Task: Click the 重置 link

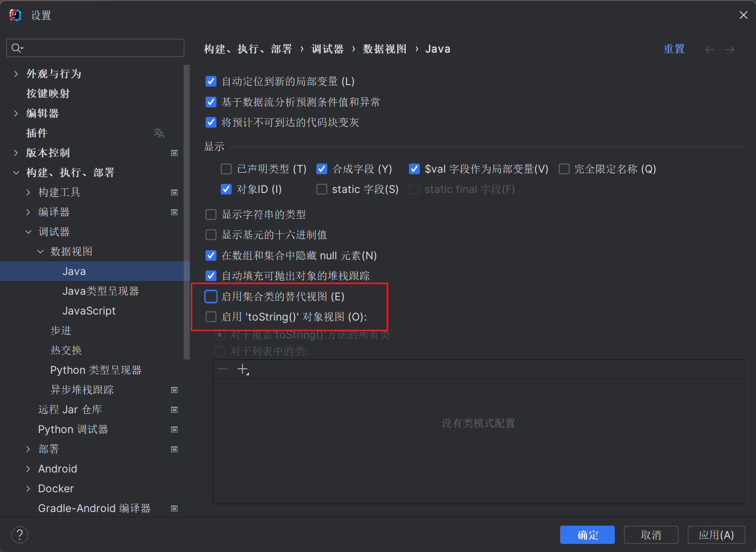Action: coord(674,49)
